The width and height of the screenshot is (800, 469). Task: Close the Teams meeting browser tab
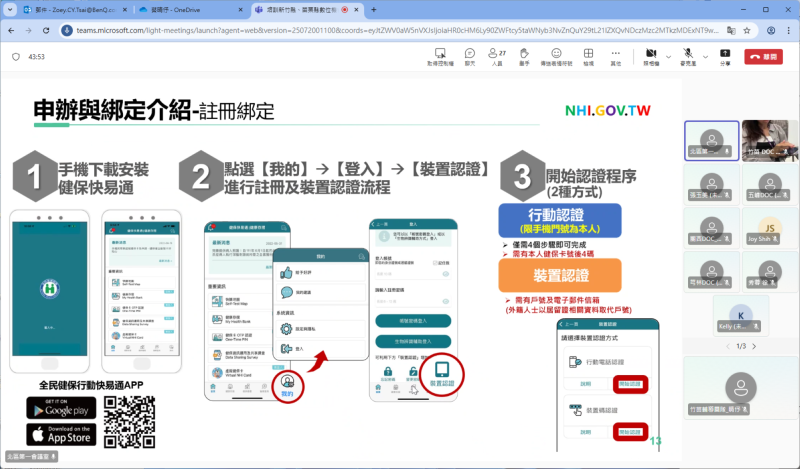click(357, 10)
